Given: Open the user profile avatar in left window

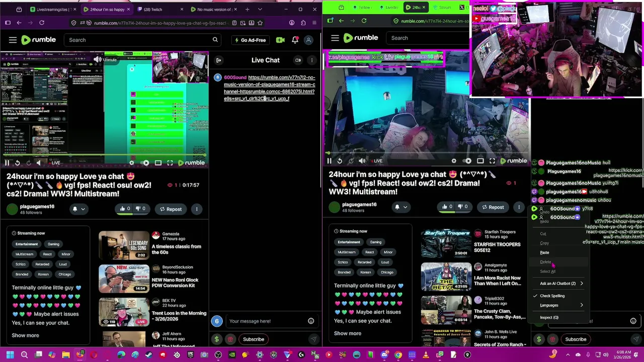Looking at the screenshot, I should (x=309, y=40).
